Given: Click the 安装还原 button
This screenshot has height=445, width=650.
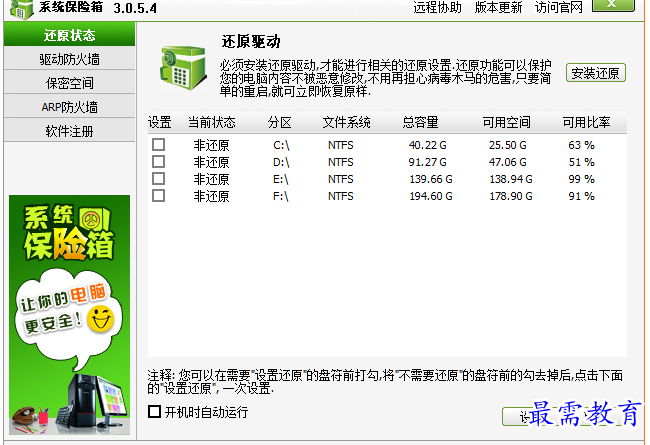Looking at the screenshot, I should pyautogui.click(x=595, y=73).
